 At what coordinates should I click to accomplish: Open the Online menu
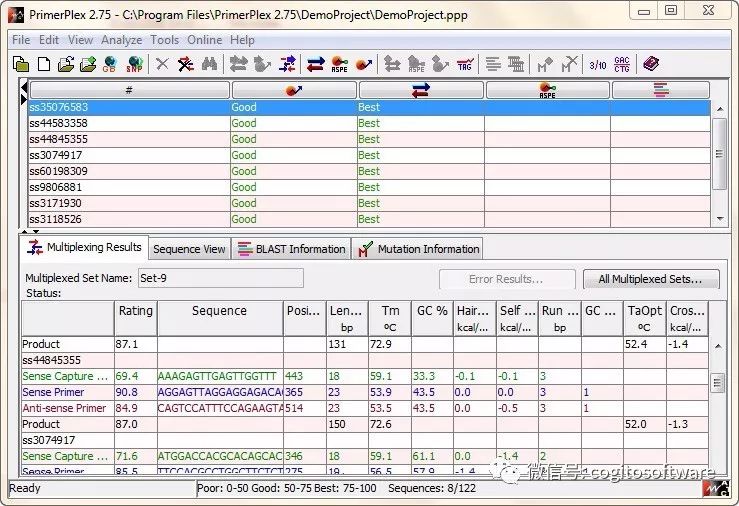(x=205, y=40)
